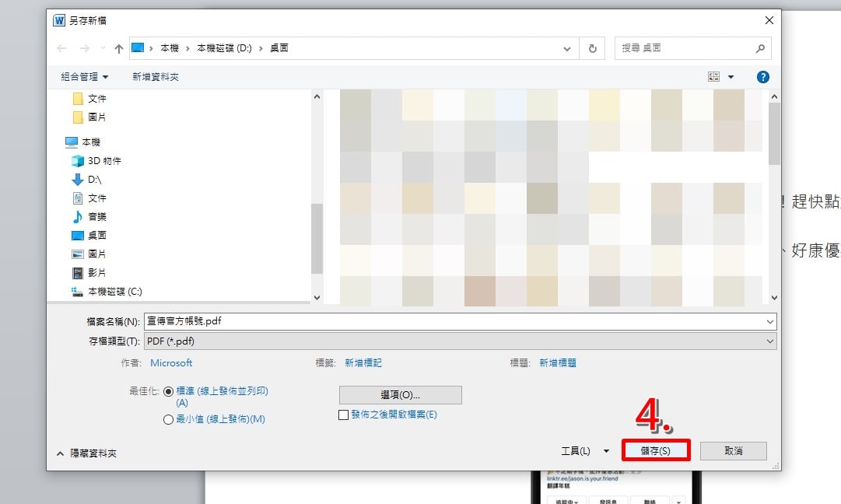Open recent locations chevron beside forward arrow
This screenshot has height=504, width=841.
coord(103,48)
